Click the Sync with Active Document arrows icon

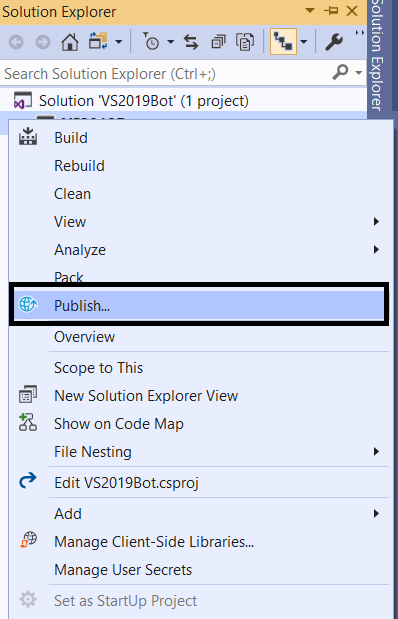(x=191, y=41)
